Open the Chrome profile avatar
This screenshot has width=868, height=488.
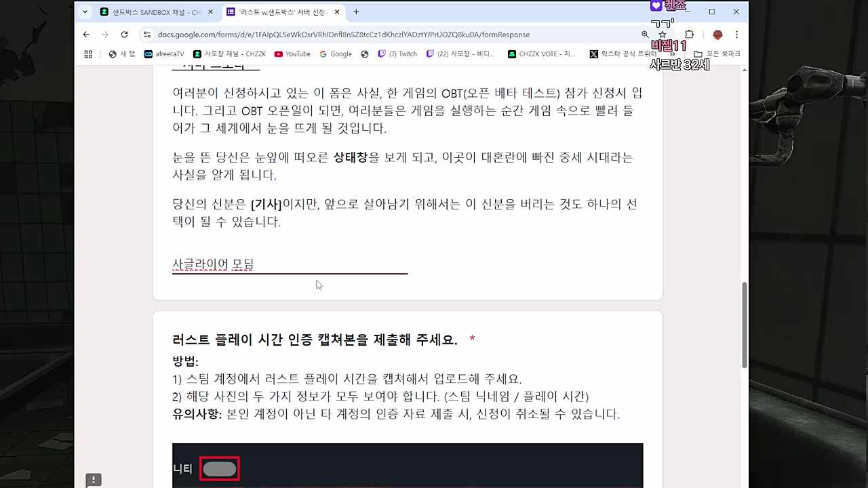pos(717,35)
